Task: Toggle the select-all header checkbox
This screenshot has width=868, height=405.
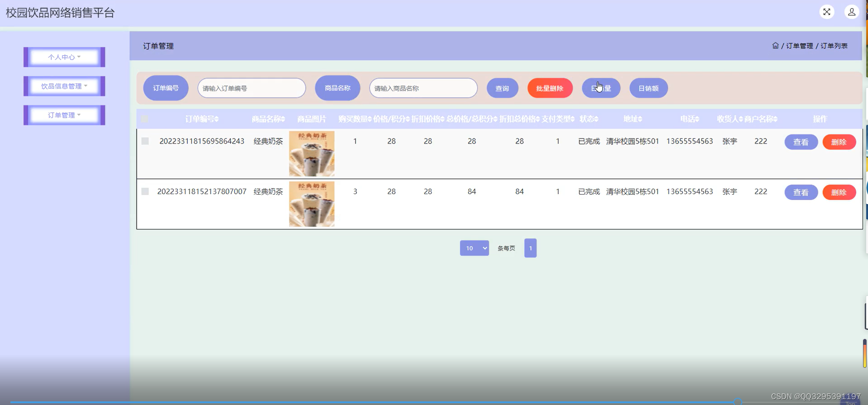Action: 145,119
